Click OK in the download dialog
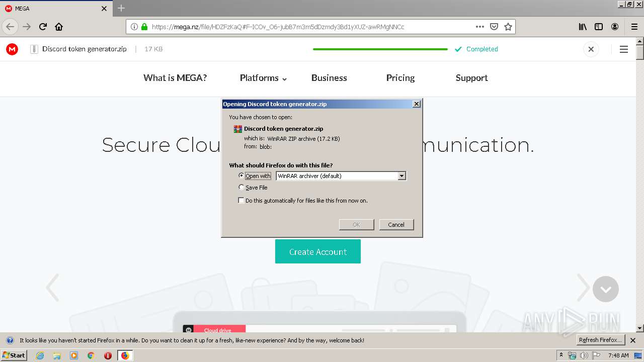Image resolution: width=644 pixels, height=362 pixels. tap(356, 225)
